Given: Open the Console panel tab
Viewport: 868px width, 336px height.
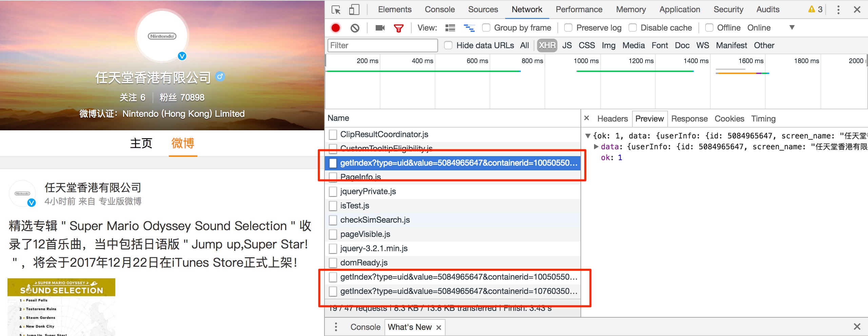Looking at the screenshot, I should (x=440, y=10).
